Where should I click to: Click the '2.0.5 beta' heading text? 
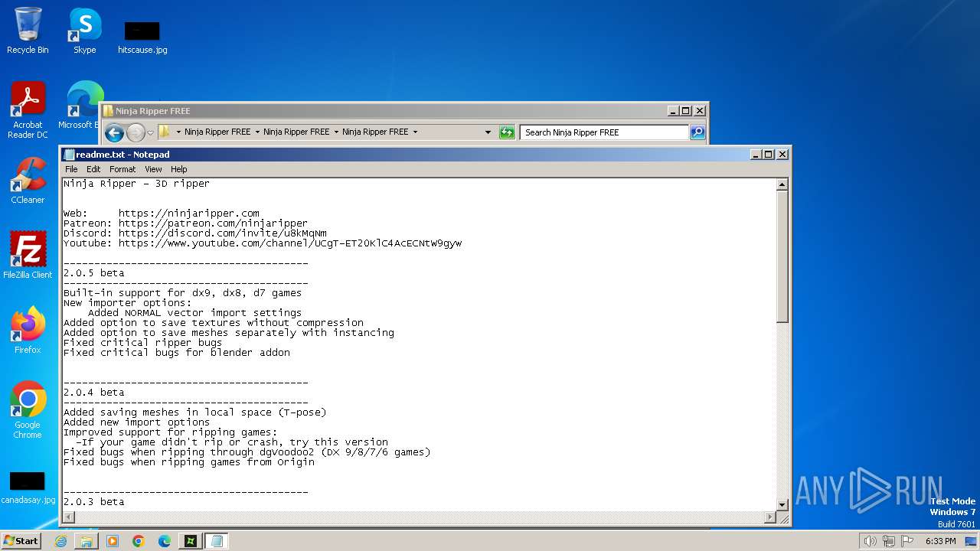(x=93, y=273)
